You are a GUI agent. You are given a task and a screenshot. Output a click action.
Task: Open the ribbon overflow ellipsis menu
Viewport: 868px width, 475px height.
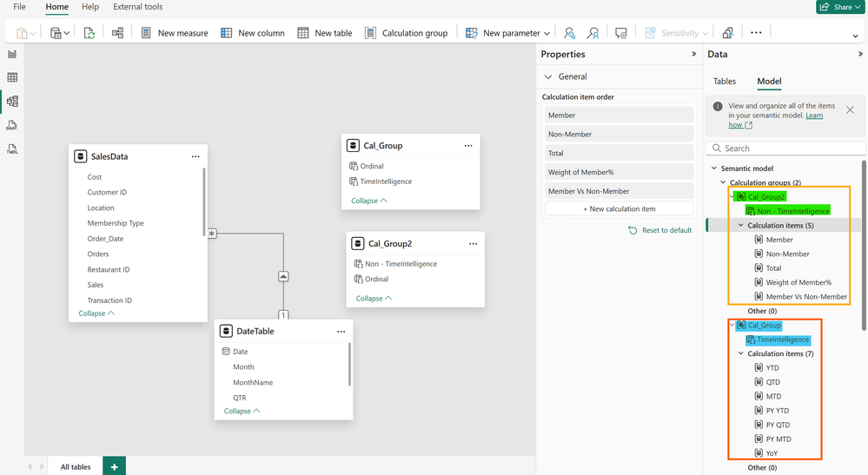(x=756, y=33)
